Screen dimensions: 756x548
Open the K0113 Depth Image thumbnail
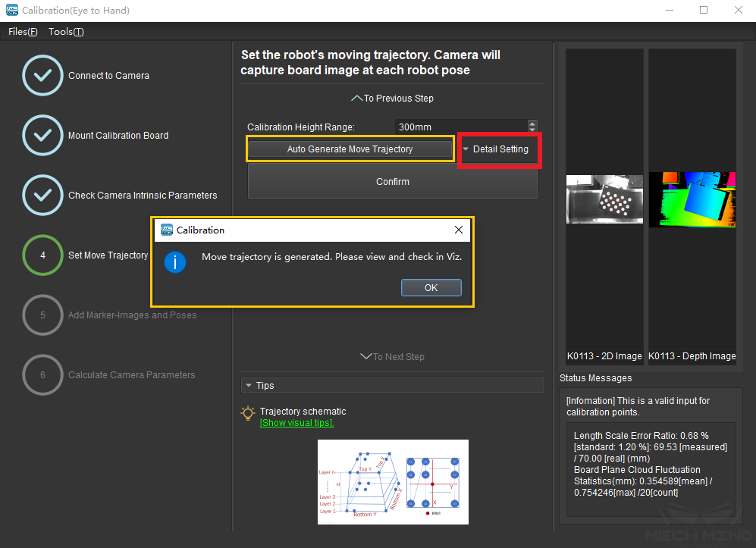692,199
